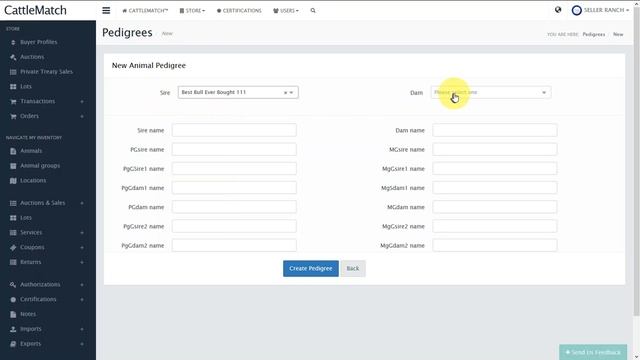Click into the Dam name field

495,130
